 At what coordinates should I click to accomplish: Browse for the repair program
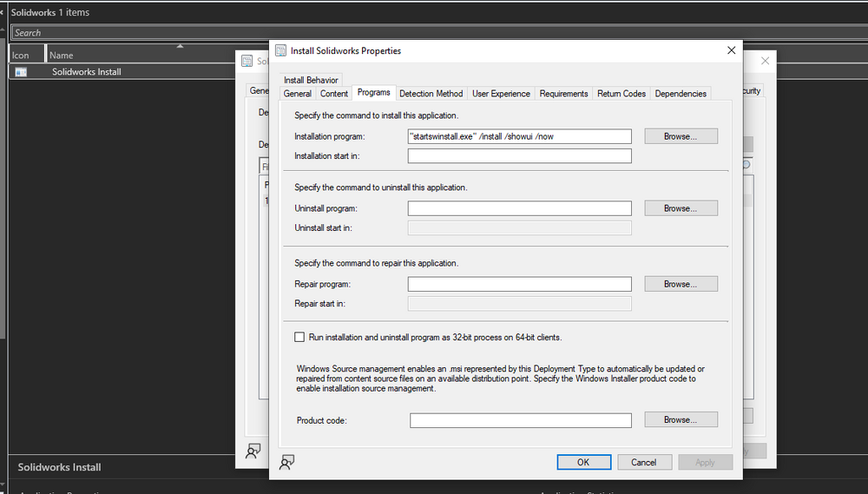click(x=681, y=284)
